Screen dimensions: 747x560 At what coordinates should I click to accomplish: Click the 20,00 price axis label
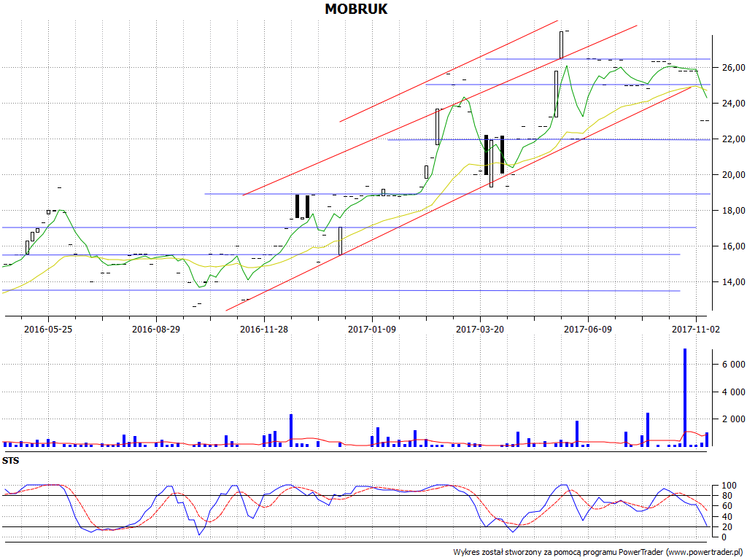734,175
